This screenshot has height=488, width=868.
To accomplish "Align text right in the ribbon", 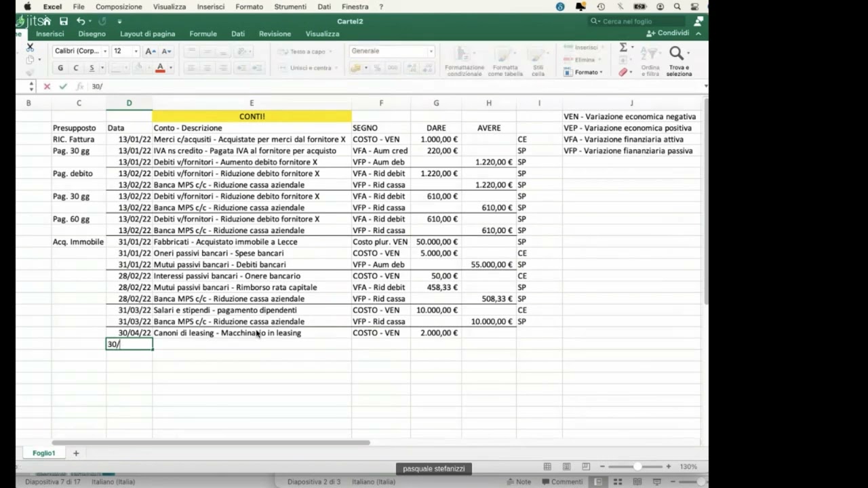I will 223,68.
